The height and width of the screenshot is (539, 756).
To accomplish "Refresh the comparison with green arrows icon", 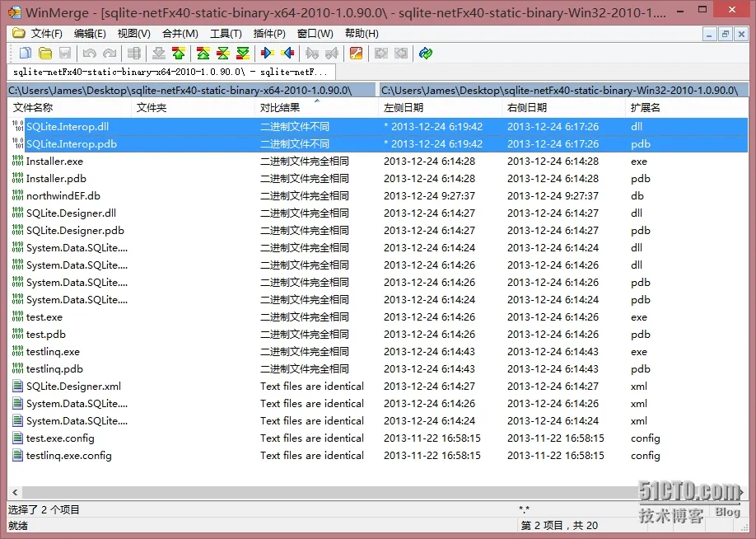I will (x=425, y=53).
